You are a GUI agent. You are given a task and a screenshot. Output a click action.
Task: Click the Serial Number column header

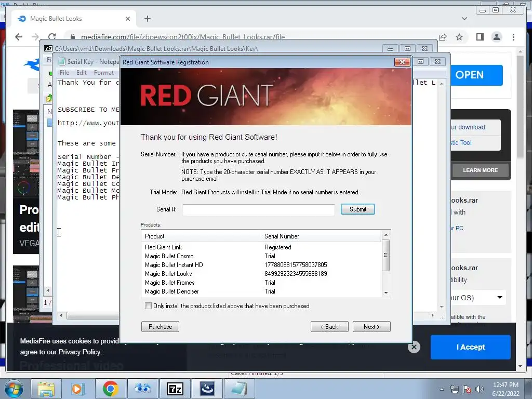click(x=321, y=236)
